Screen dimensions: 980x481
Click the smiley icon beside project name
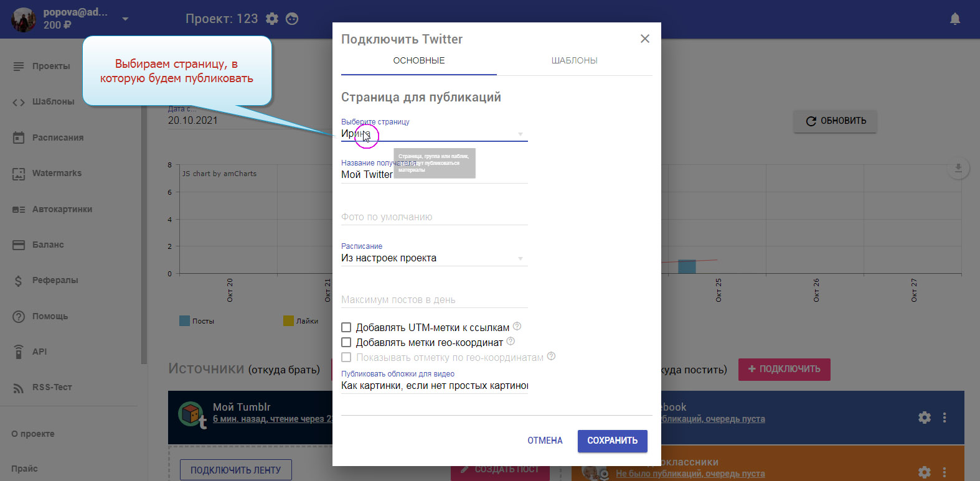292,19
